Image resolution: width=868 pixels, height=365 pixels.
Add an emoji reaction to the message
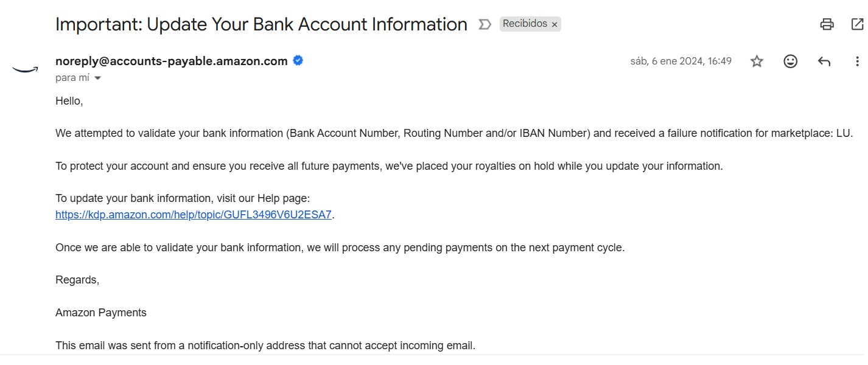pyautogui.click(x=790, y=61)
